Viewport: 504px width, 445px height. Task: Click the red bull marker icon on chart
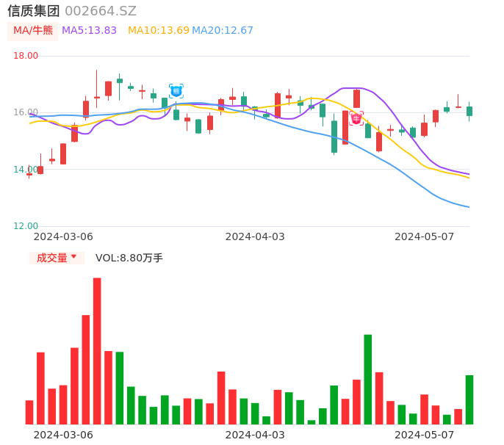(356, 119)
